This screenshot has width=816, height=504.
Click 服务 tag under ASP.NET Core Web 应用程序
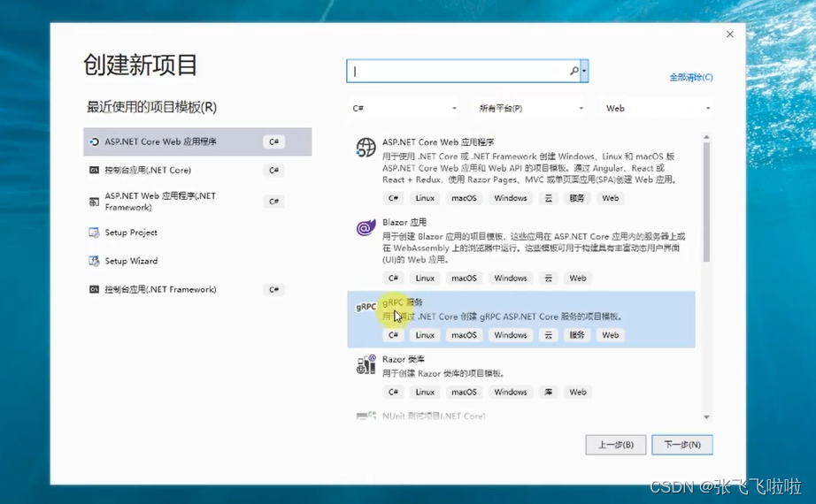pos(577,198)
